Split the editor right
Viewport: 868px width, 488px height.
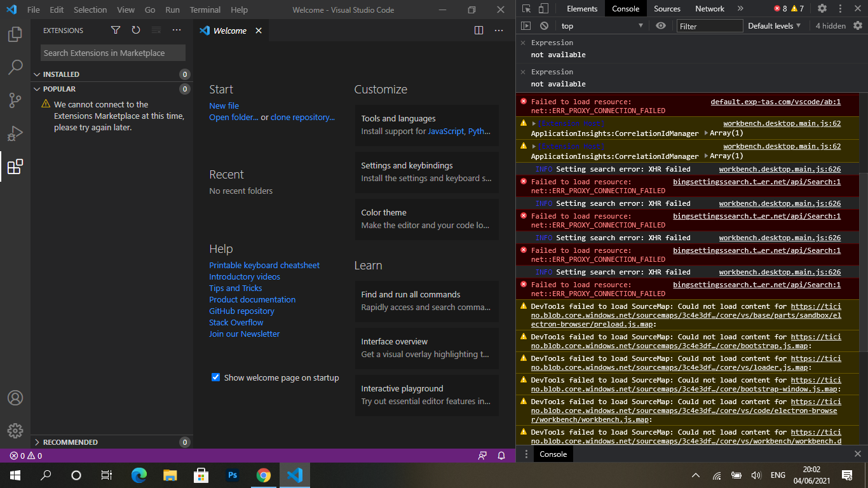[479, 30]
